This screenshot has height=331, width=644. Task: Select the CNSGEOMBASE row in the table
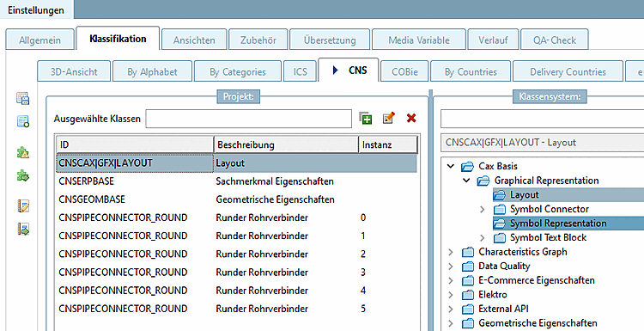236,199
